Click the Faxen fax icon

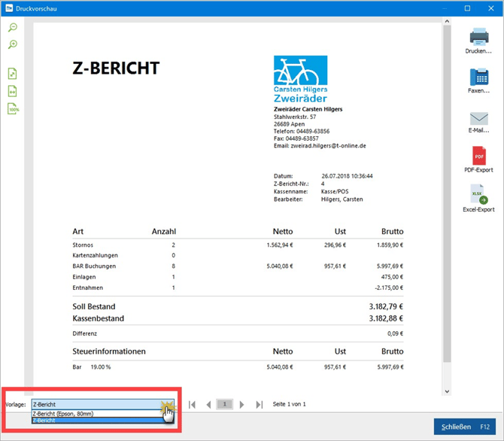point(479,80)
